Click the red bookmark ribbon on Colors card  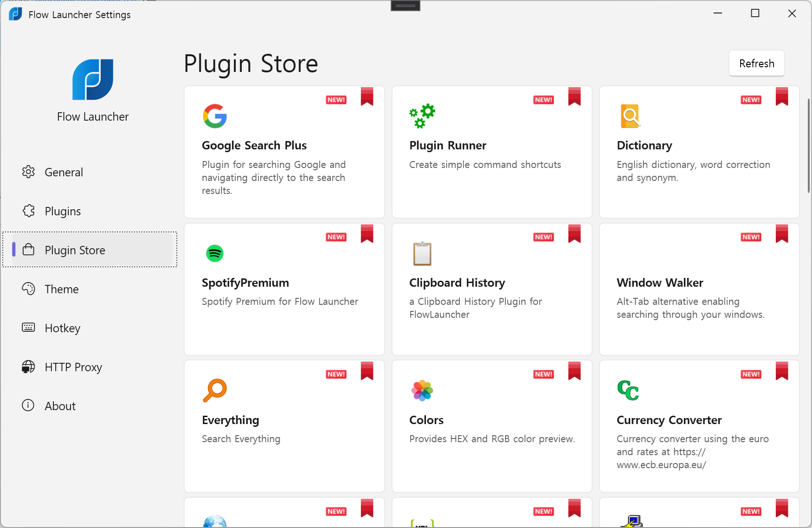(574, 371)
